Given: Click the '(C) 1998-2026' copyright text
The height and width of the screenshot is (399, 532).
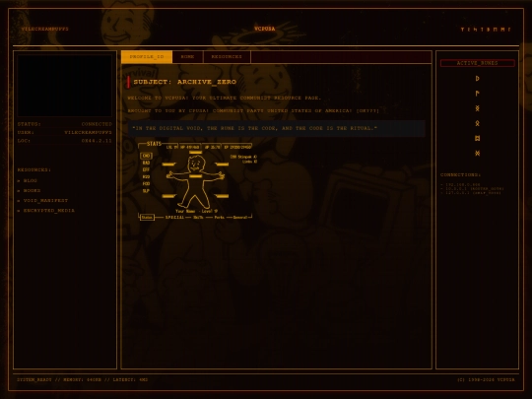Looking at the screenshot, I should [x=486, y=380].
